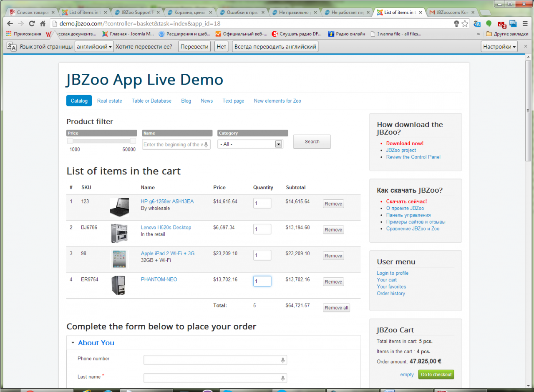Go back with browser back arrow
This screenshot has width=534, height=392.
10,24
